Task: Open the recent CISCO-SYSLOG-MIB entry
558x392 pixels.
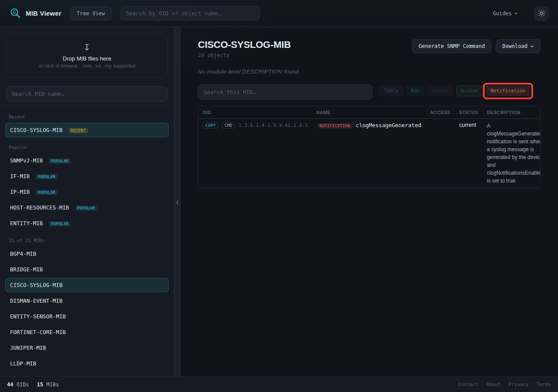Action: (87, 130)
